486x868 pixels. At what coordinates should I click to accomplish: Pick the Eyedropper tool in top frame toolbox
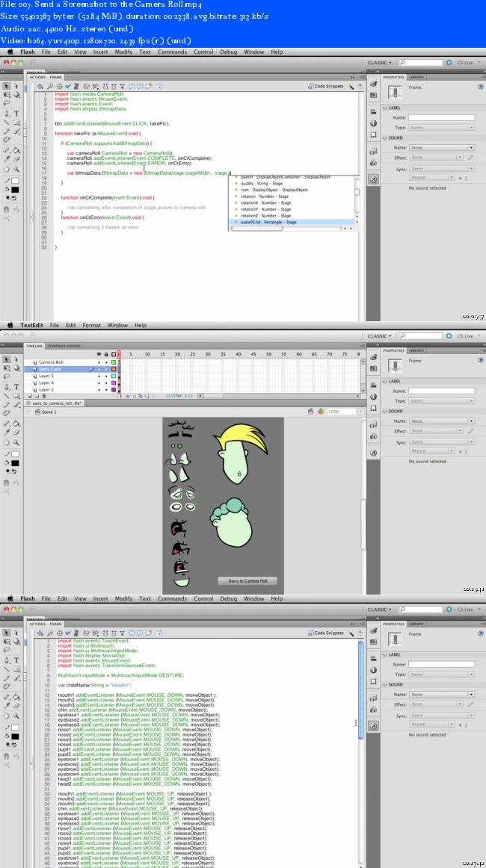point(7,159)
